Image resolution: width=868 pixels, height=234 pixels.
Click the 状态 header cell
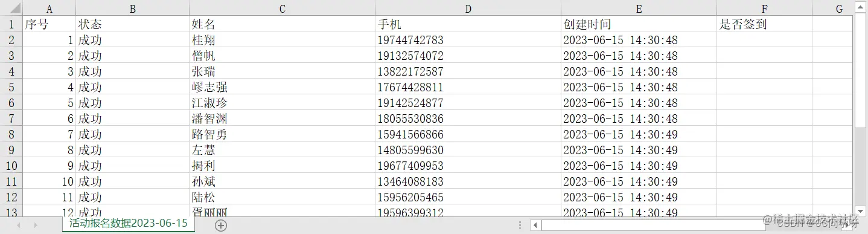(x=133, y=24)
